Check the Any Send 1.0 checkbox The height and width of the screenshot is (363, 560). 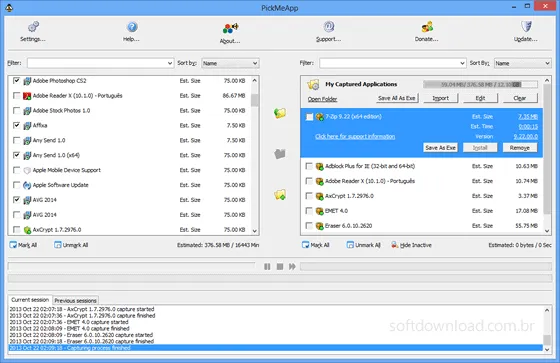[x=16, y=140]
